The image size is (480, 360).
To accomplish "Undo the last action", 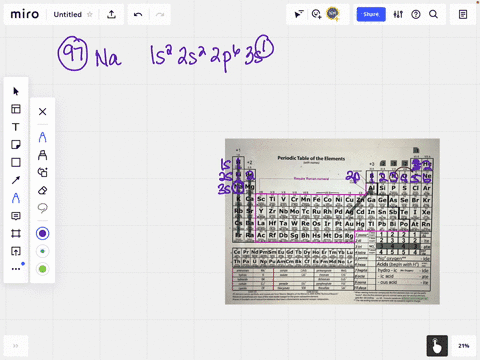I will 138,14.
